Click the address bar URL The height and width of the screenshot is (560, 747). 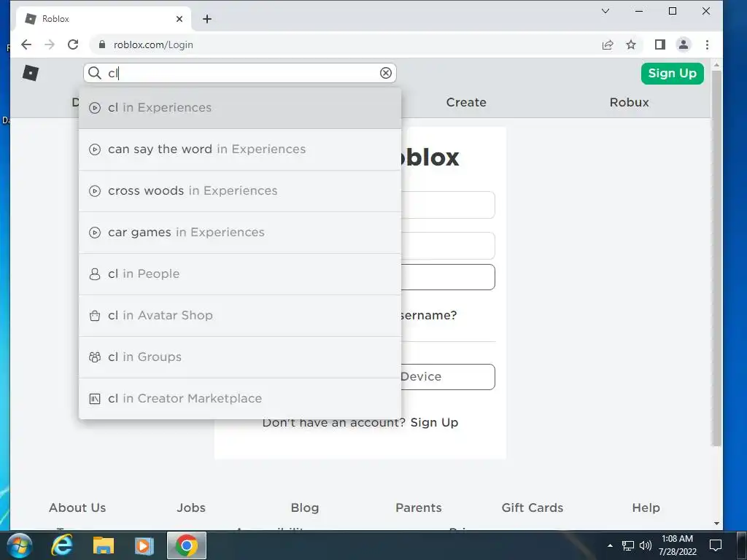pyautogui.click(x=153, y=44)
